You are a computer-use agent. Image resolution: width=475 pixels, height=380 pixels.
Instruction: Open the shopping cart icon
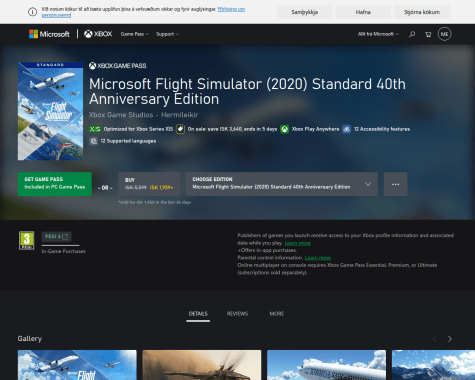tap(428, 34)
